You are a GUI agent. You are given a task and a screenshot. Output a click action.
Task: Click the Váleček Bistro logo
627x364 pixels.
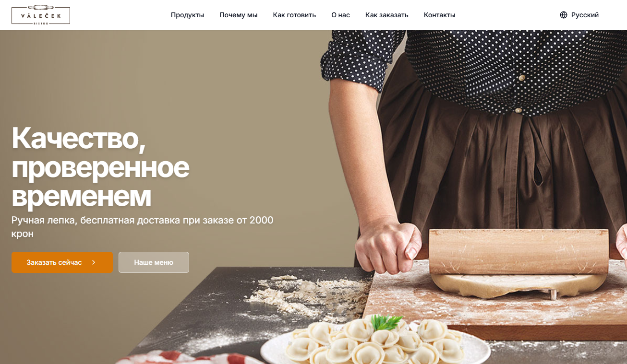(x=41, y=15)
